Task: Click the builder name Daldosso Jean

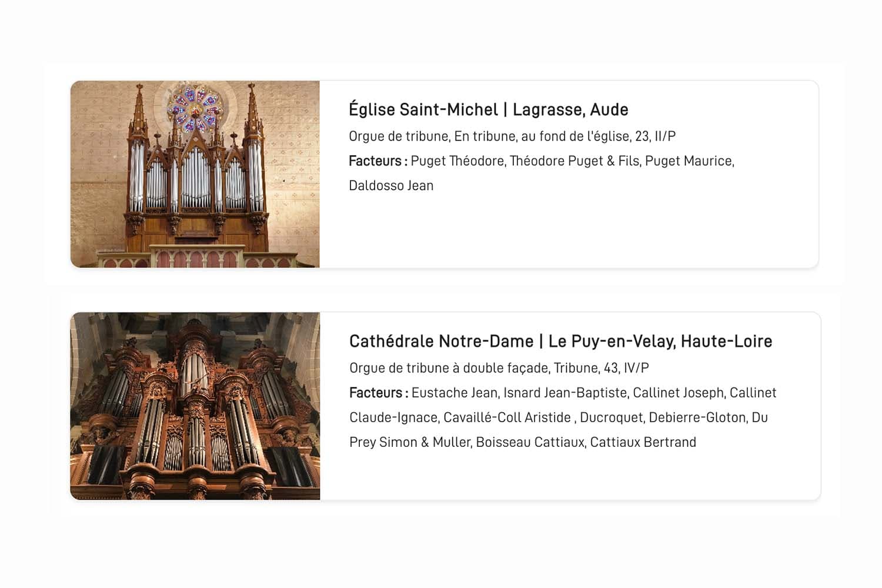Action: coord(391,186)
